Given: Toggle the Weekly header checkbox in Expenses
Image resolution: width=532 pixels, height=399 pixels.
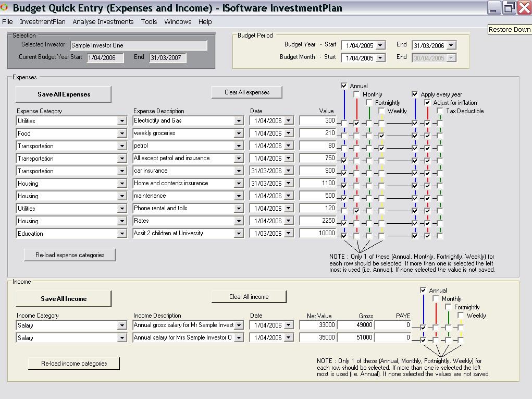Looking at the screenshot, I should click(x=381, y=111).
